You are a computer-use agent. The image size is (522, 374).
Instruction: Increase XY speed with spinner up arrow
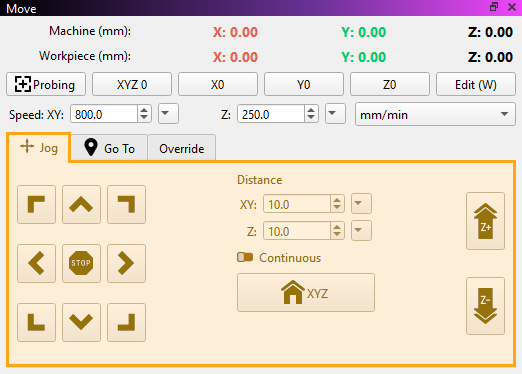coord(144,110)
